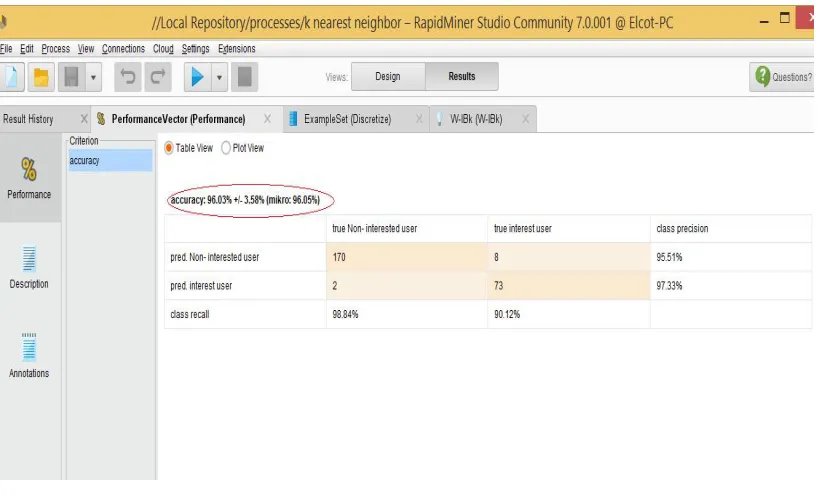Expand the Save button dropdown arrow

coord(93,77)
